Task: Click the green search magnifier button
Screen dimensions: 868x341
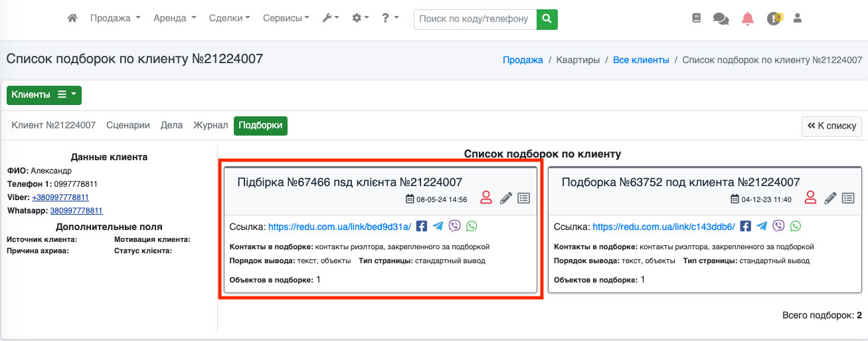Action: [x=547, y=19]
